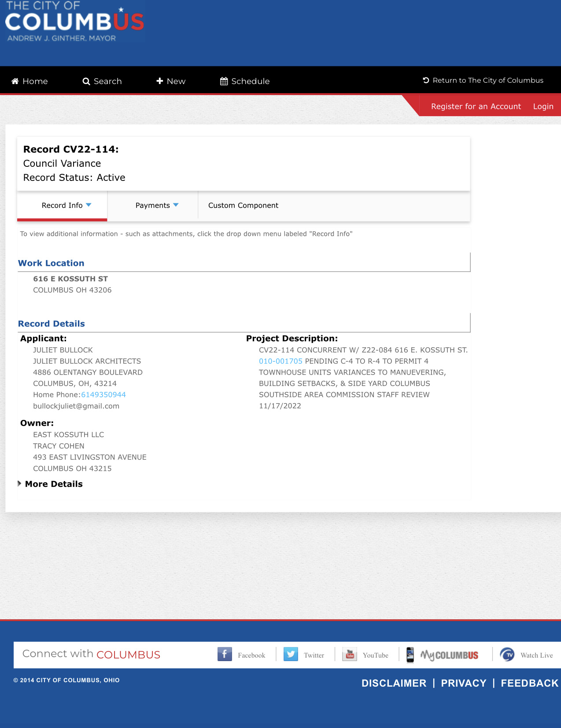Open the YouTube icon in footer
561x728 pixels.
tap(350, 654)
